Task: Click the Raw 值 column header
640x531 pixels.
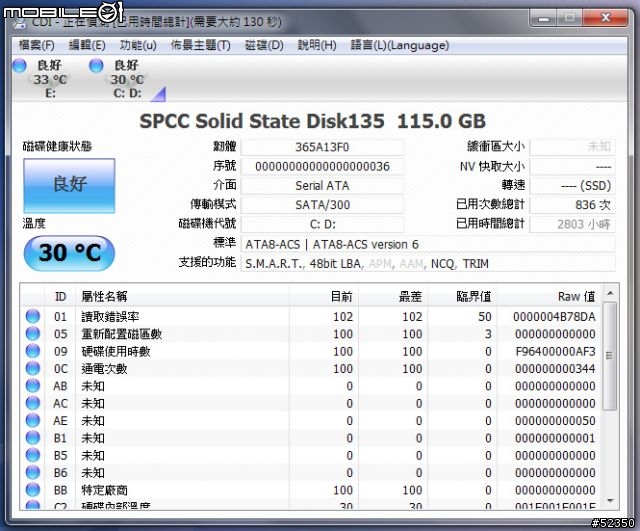Action: point(549,296)
